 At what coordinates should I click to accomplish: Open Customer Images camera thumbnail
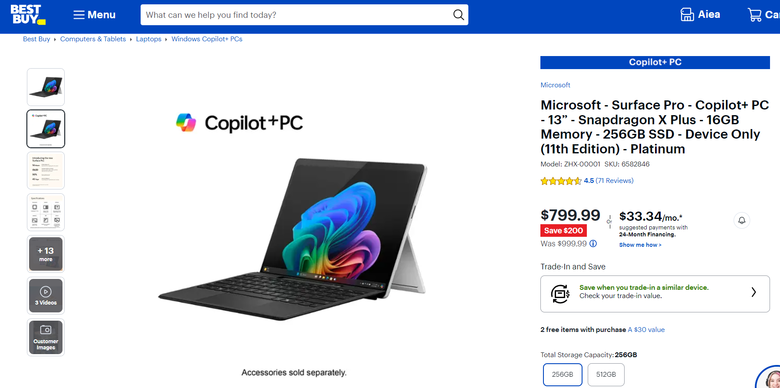46,337
